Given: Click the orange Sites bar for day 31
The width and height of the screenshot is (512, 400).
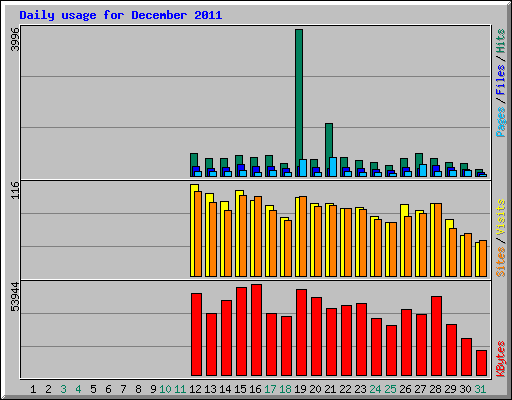Looking at the screenshot, I should 483,258.
